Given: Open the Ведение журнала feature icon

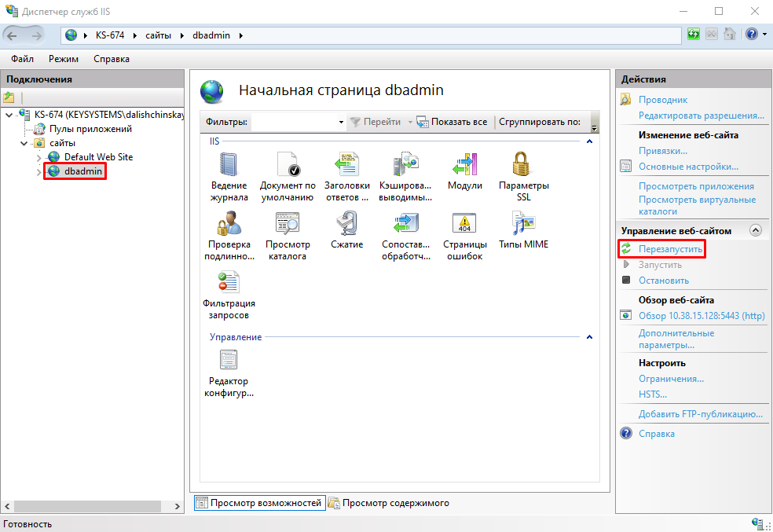Looking at the screenshot, I should coord(229,166).
